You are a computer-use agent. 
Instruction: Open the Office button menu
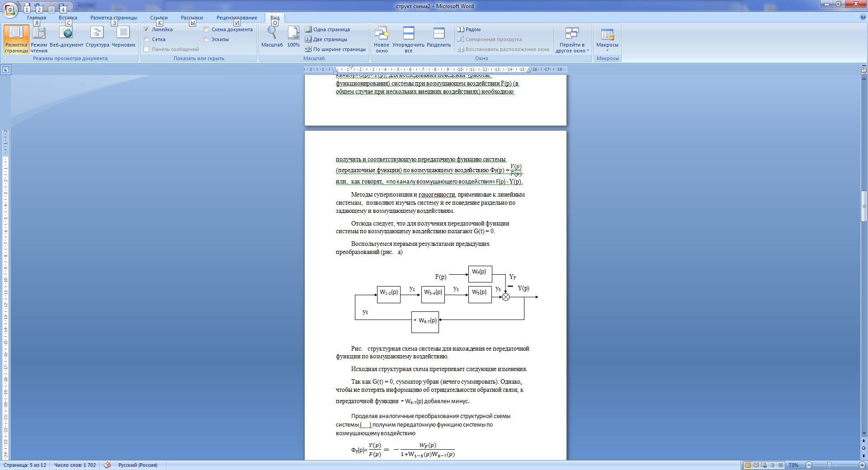click(10, 9)
